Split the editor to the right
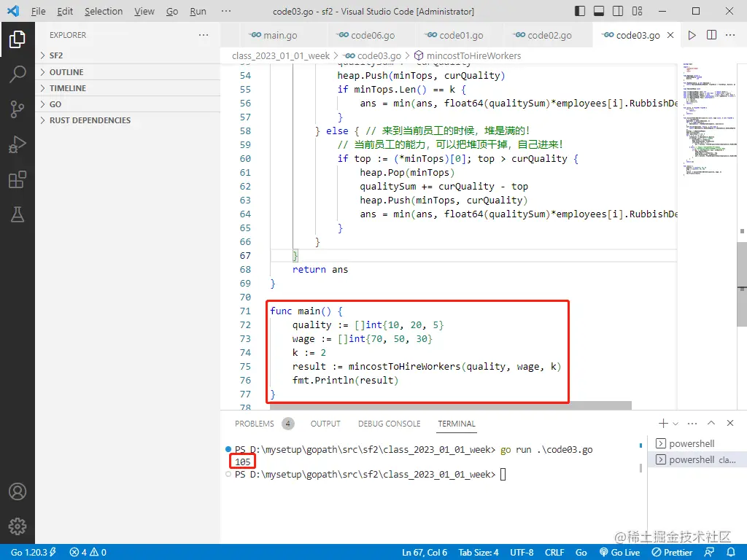Viewport: 747px width, 560px height. (x=711, y=35)
